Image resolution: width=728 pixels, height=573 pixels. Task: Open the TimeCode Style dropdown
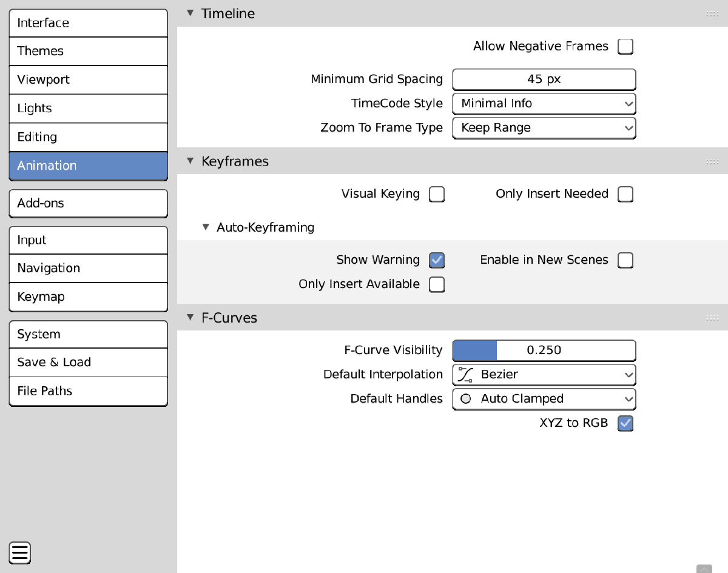coord(544,104)
